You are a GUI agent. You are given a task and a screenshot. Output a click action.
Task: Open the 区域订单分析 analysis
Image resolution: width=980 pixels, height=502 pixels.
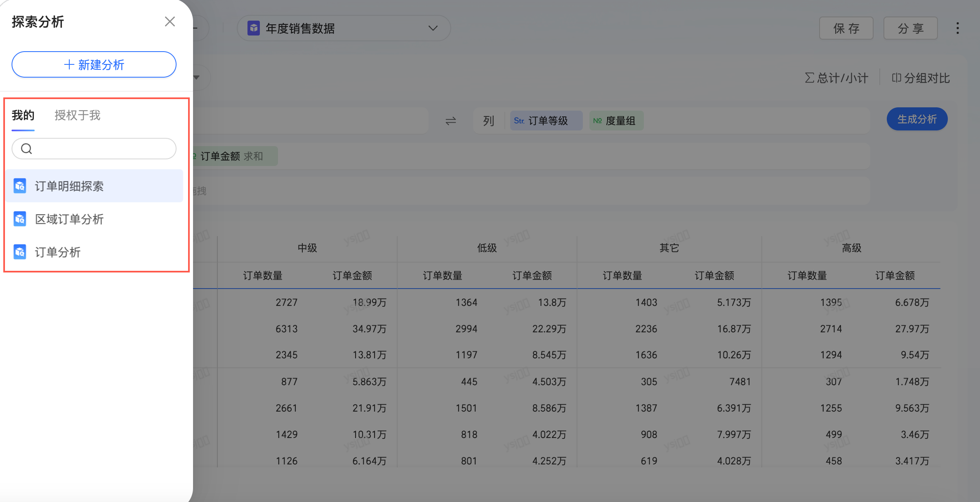coord(69,219)
